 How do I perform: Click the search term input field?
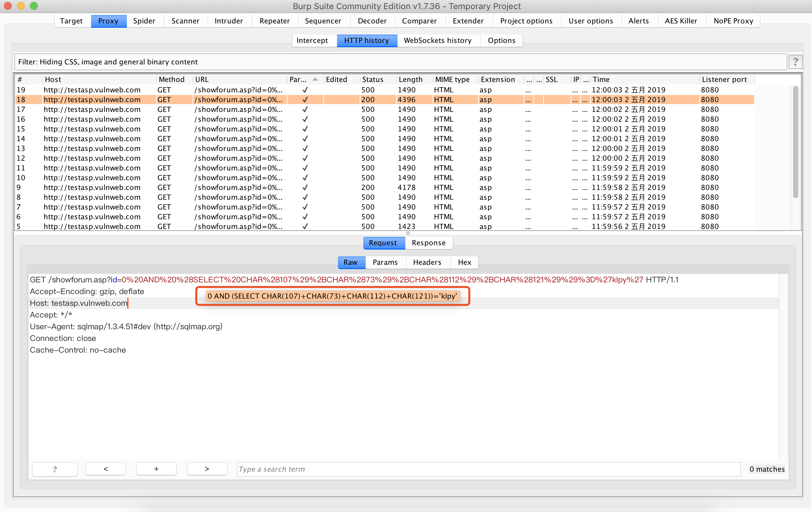click(488, 469)
